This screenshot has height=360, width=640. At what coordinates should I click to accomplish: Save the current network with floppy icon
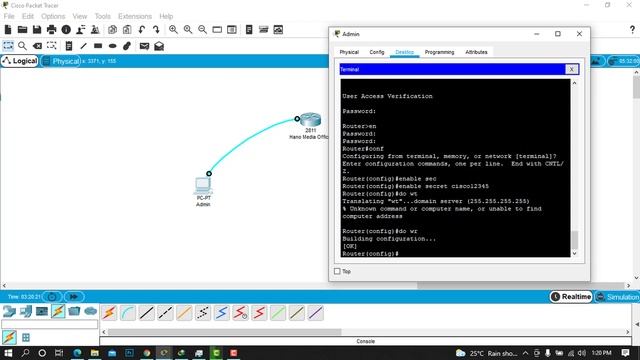coord(37,29)
